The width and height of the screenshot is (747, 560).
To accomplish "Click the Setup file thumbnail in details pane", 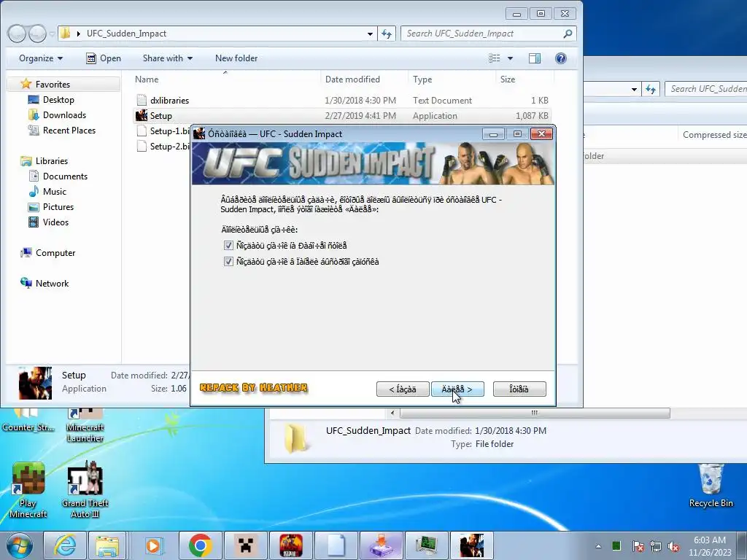I will click(35, 382).
